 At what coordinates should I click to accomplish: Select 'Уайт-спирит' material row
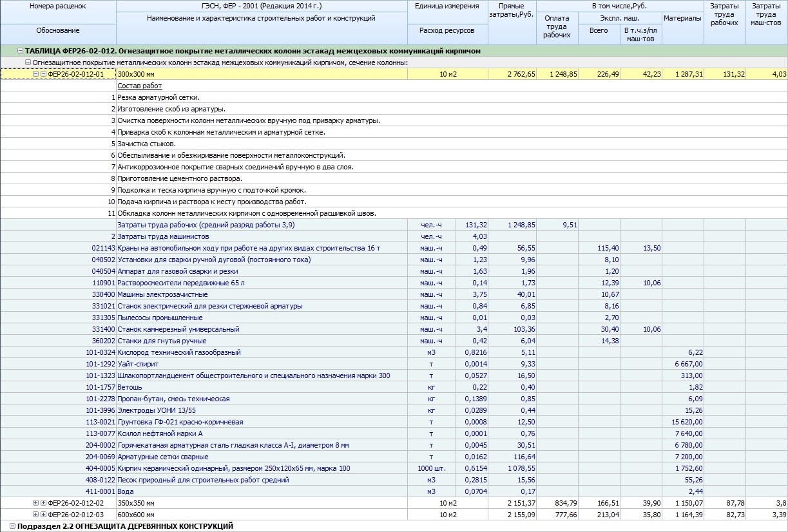[x=137, y=364]
